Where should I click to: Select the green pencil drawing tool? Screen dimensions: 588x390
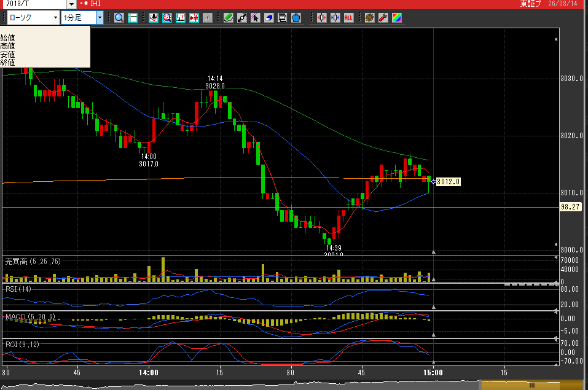[229, 18]
